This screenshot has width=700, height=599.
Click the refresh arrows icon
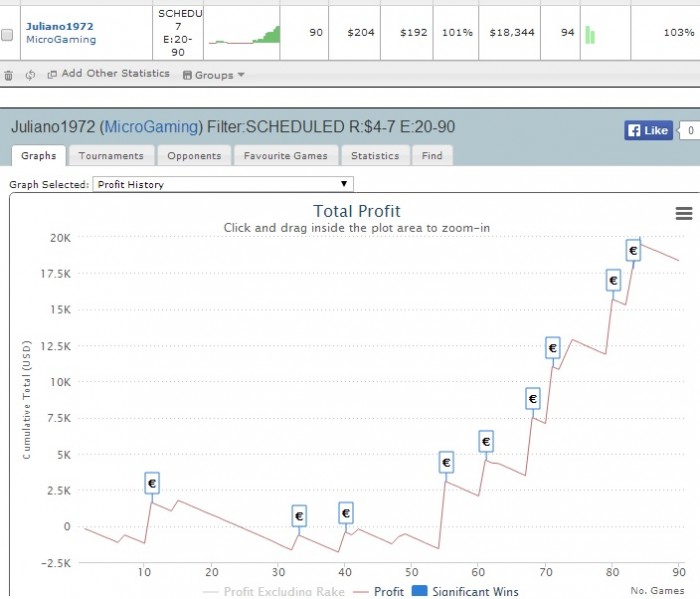click(30, 75)
